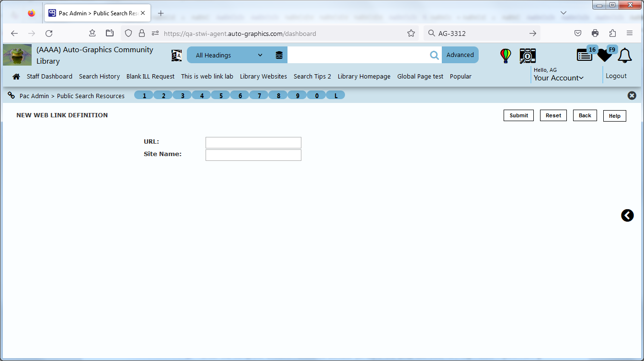Open Library Homepage link

(x=364, y=77)
